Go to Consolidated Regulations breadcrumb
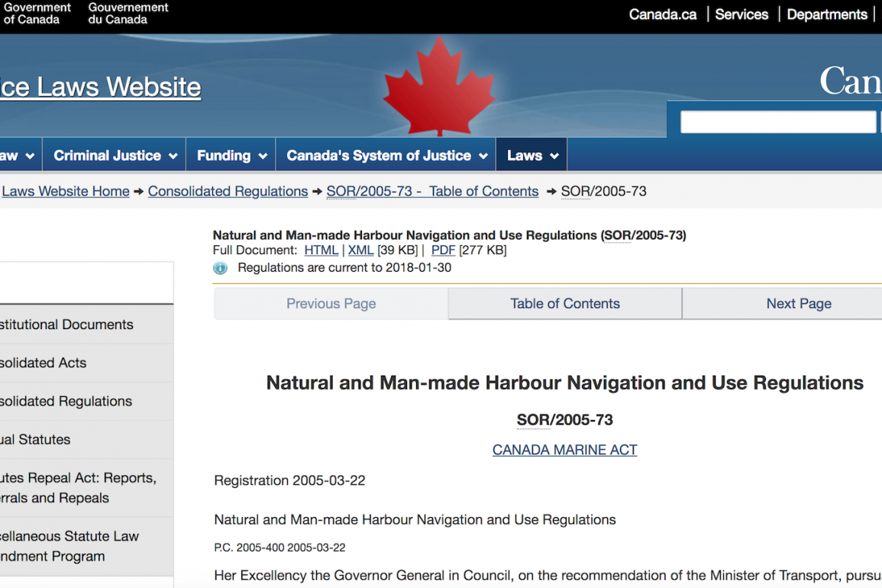This screenshot has width=882, height=588. tap(228, 192)
